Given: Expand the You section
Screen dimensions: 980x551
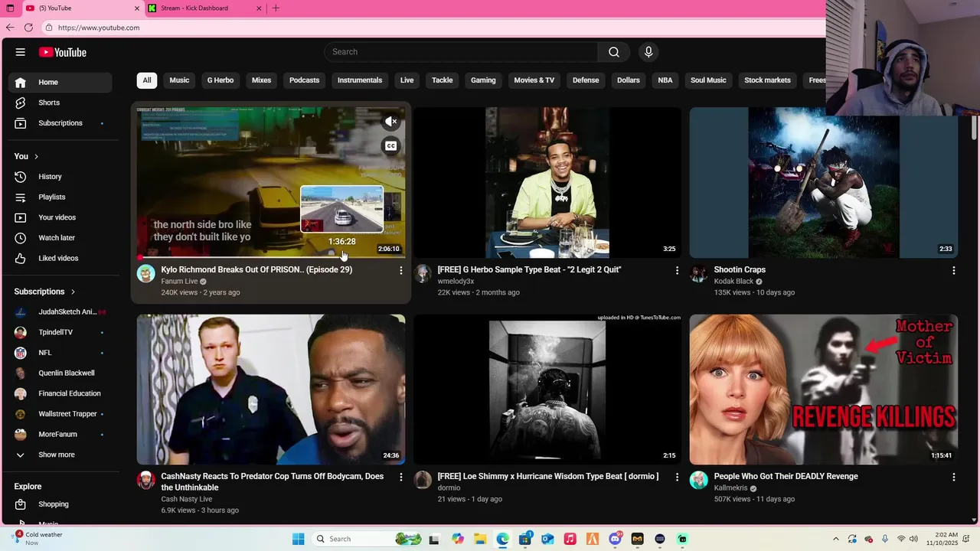Looking at the screenshot, I should point(26,156).
